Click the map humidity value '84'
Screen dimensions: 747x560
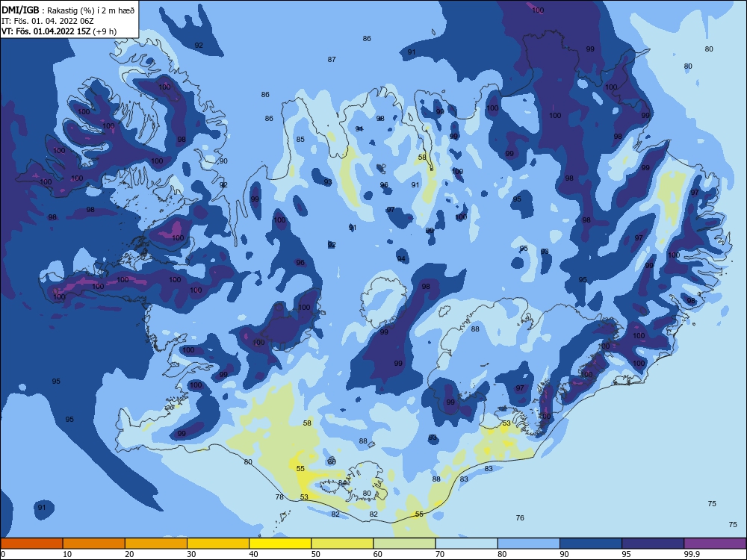[342, 483]
